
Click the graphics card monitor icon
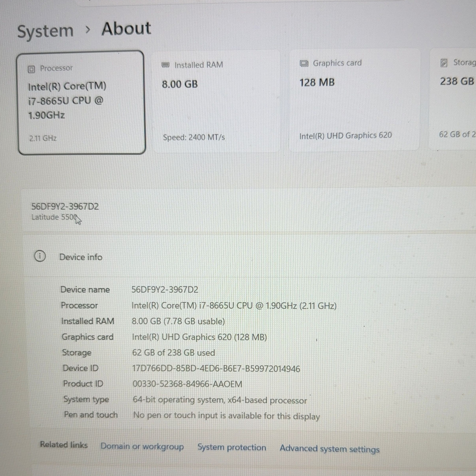click(304, 63)
